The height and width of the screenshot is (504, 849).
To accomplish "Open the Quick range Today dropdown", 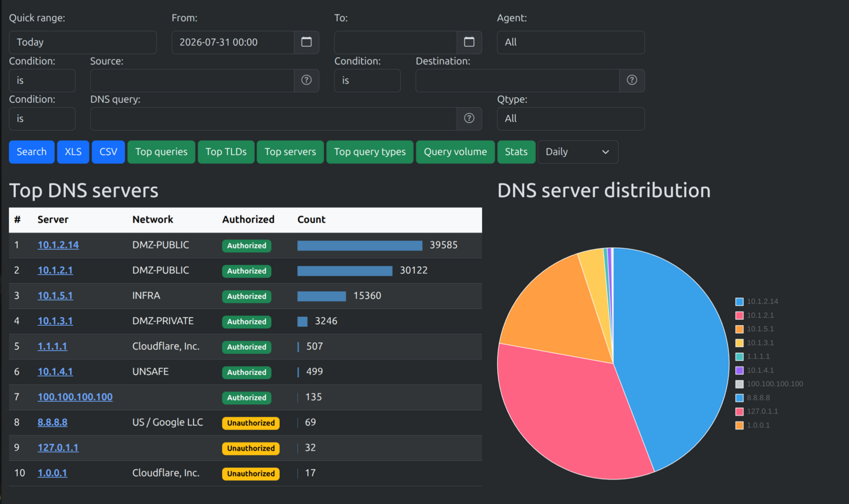I will [83, 42].
